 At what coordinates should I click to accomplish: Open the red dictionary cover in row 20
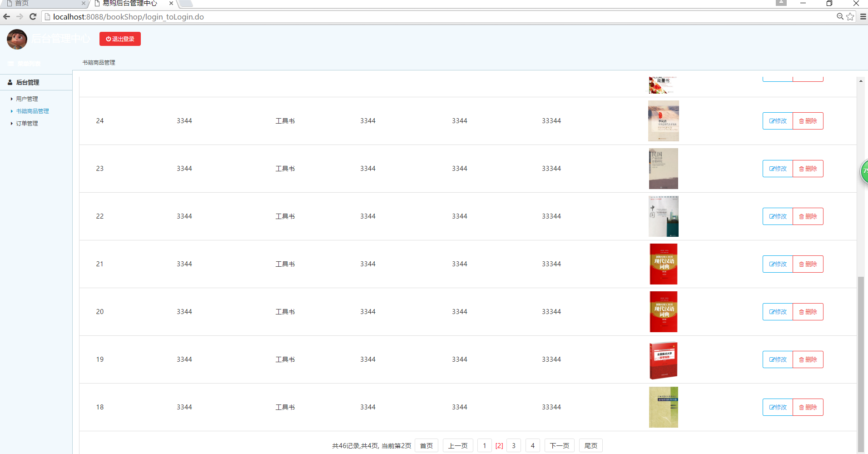pos(664,312)
